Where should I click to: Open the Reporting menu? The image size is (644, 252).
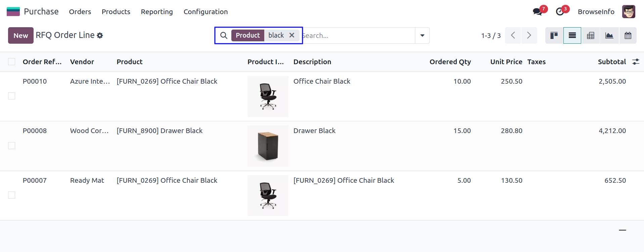[x=157, y=12]
